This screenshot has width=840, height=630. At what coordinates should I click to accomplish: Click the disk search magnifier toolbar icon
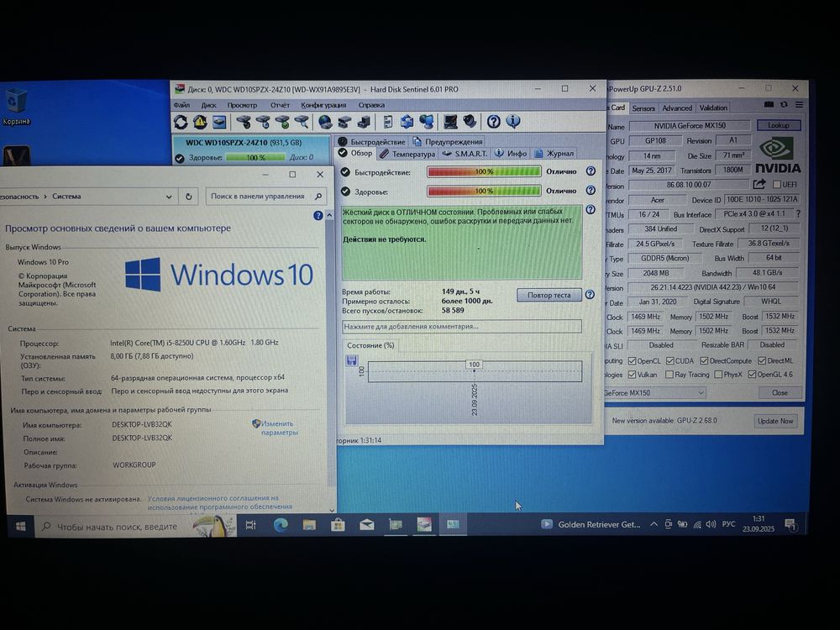click(x=302, y=123)
